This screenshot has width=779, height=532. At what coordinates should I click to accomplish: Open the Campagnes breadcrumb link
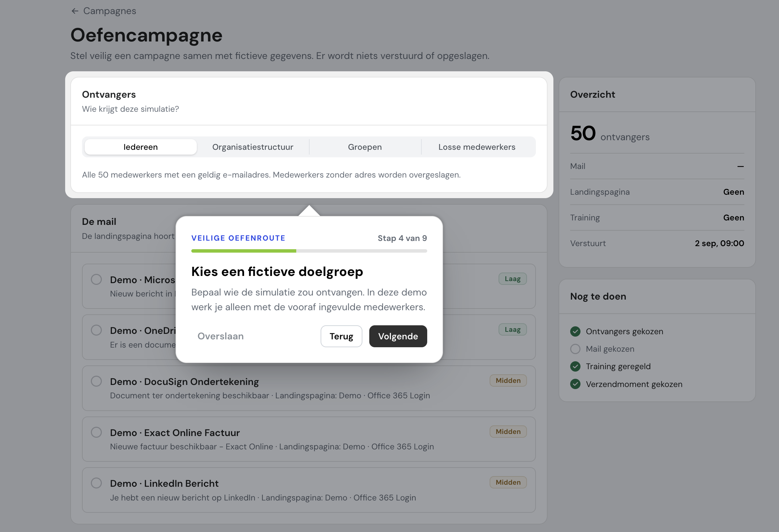click(110, 11)
